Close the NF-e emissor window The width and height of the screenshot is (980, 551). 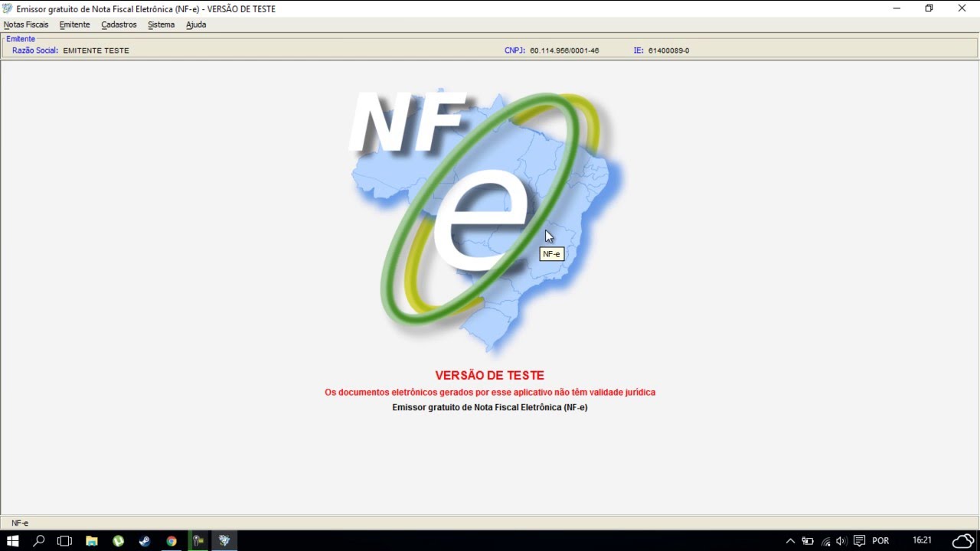coord(962,8)
